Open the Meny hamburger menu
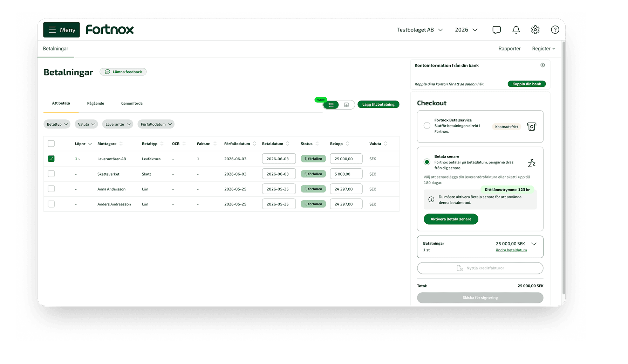The height and width of the screenshot is (364, 628). (x=62, y=30)
